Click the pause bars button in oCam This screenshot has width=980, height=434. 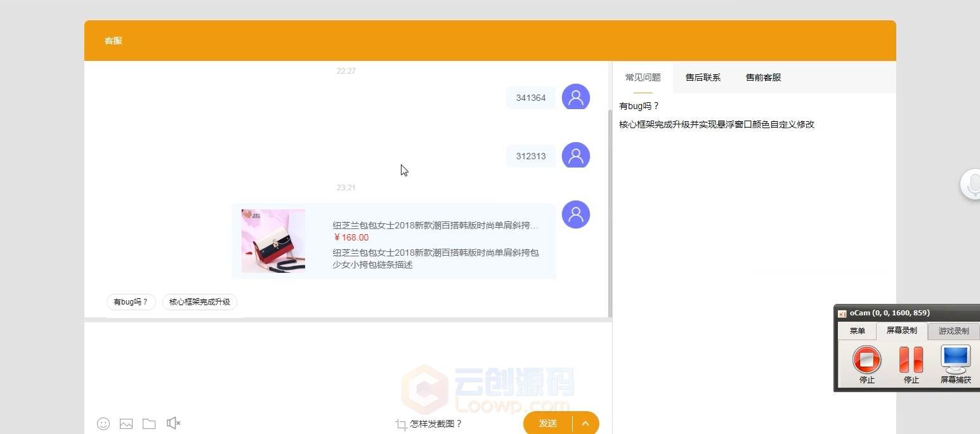911,360
